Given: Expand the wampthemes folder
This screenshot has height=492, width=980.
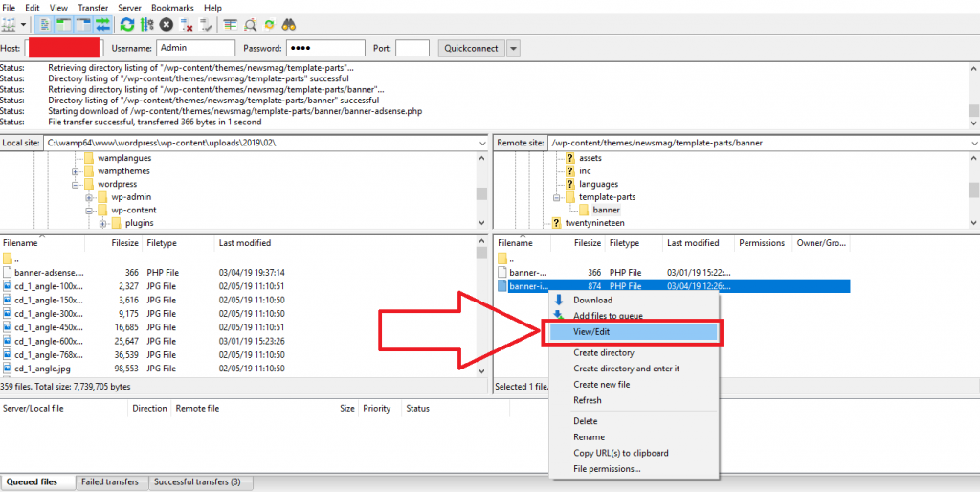Looking at the screenshot, I should (x=75, y=171).
